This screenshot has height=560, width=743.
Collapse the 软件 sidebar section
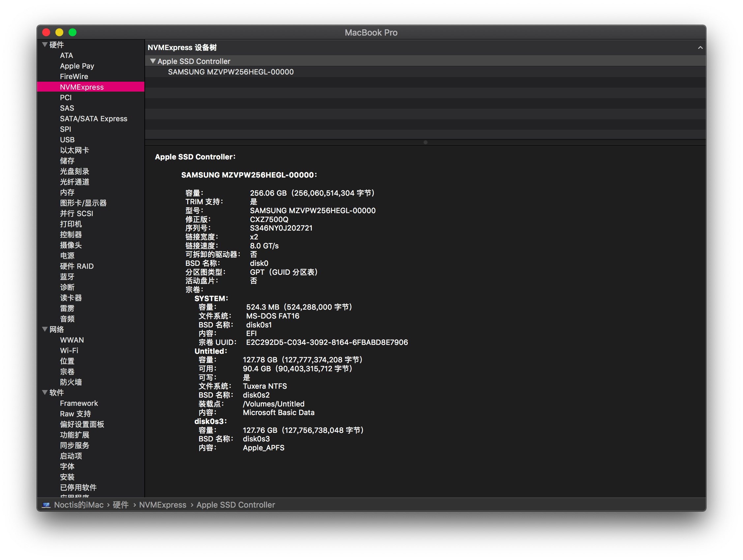click(x=45, y=392)
